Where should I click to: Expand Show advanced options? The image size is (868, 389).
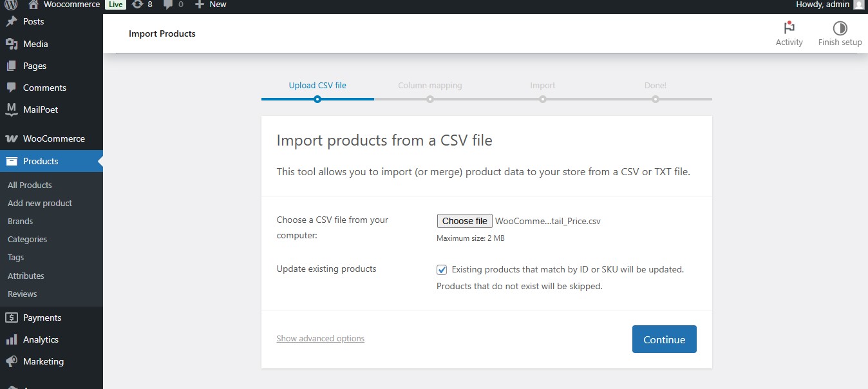[320, 339]
